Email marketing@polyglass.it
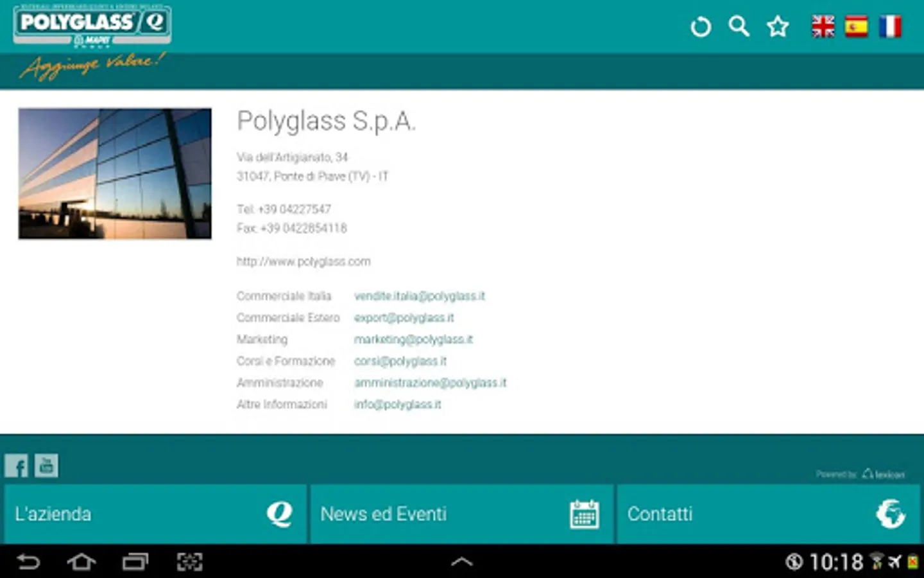This screenshot has height=578, width=924. coord(413,339)
